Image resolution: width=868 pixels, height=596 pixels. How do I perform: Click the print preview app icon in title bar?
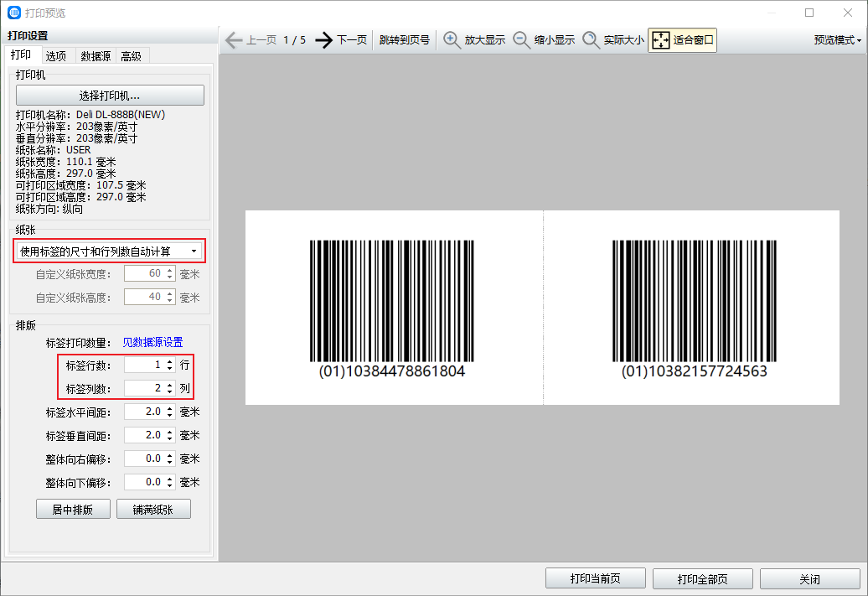click(x=13, y=13)
